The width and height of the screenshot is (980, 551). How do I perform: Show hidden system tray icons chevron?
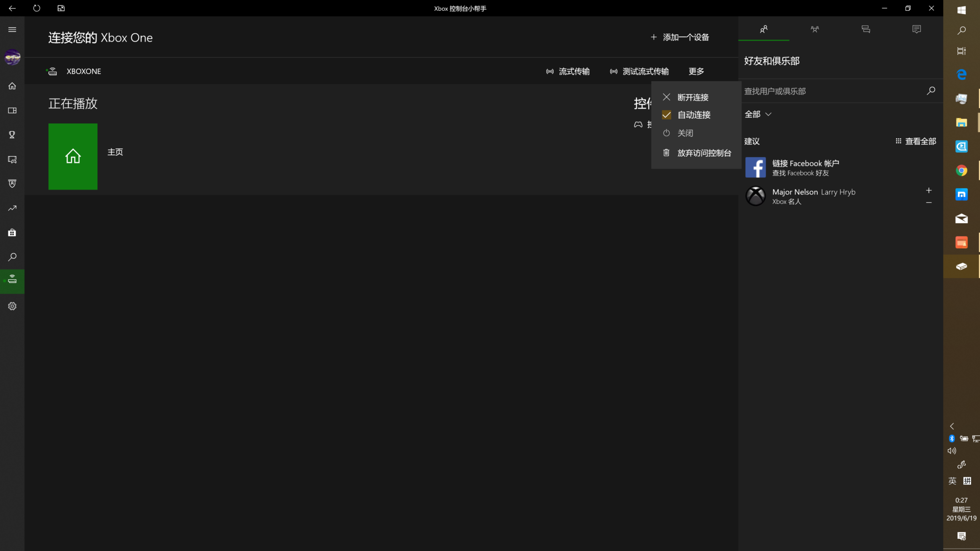click(x=952, y=426)
